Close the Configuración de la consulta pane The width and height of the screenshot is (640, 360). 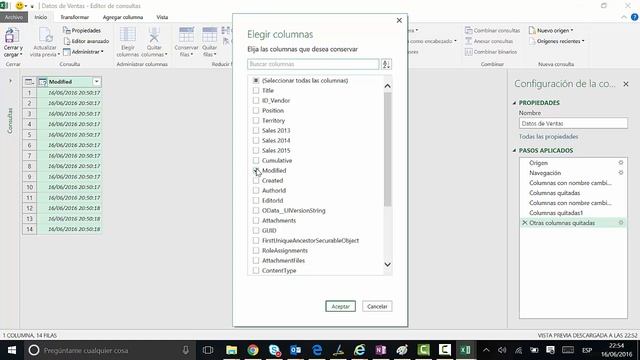pyautogui.click(x=626, y=84)
